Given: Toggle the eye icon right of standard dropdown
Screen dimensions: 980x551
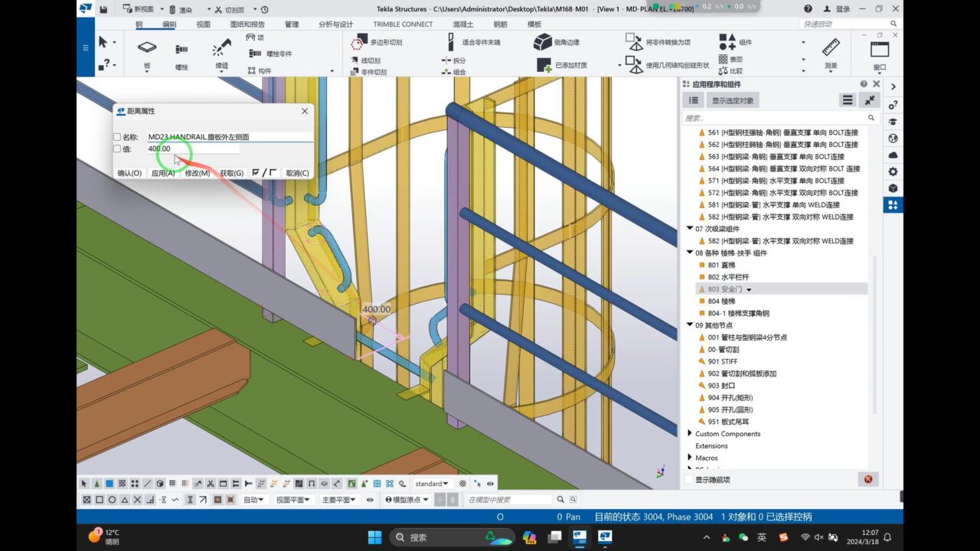Looking at the screenshot, I should (x=490, y=484).
